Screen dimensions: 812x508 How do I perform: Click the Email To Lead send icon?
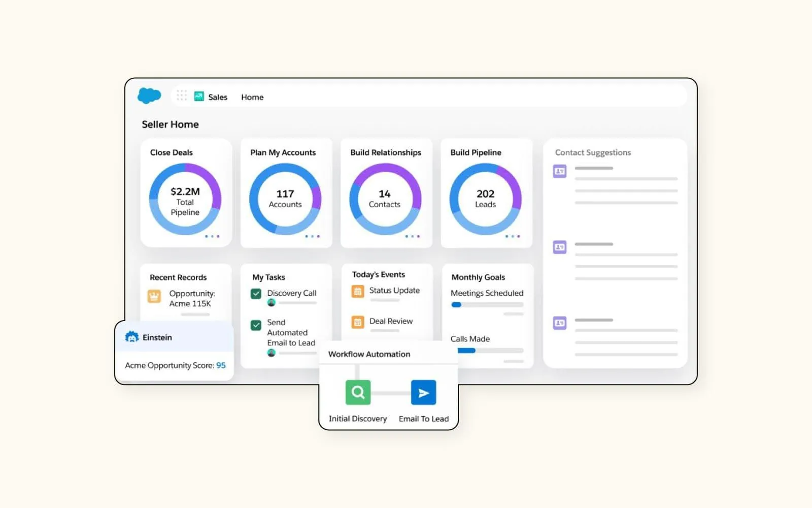point(423,392)
